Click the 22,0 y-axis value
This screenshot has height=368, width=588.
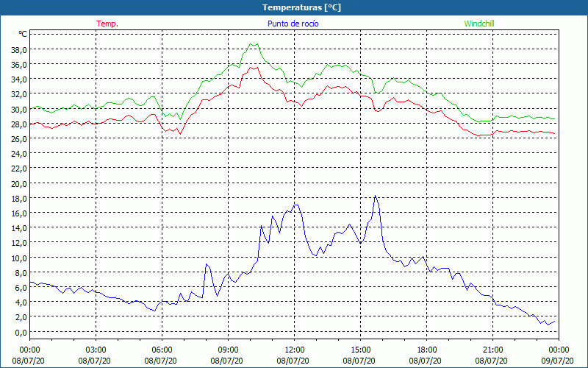click(19, 169)
